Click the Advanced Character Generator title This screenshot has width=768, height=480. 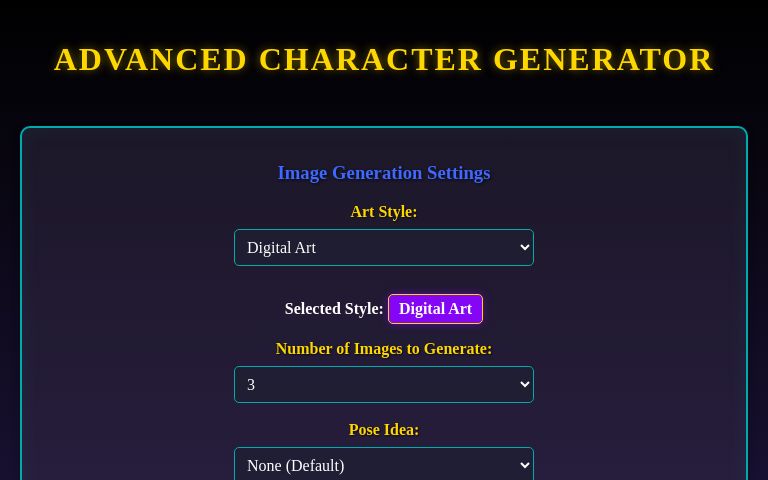click(384, 60)
